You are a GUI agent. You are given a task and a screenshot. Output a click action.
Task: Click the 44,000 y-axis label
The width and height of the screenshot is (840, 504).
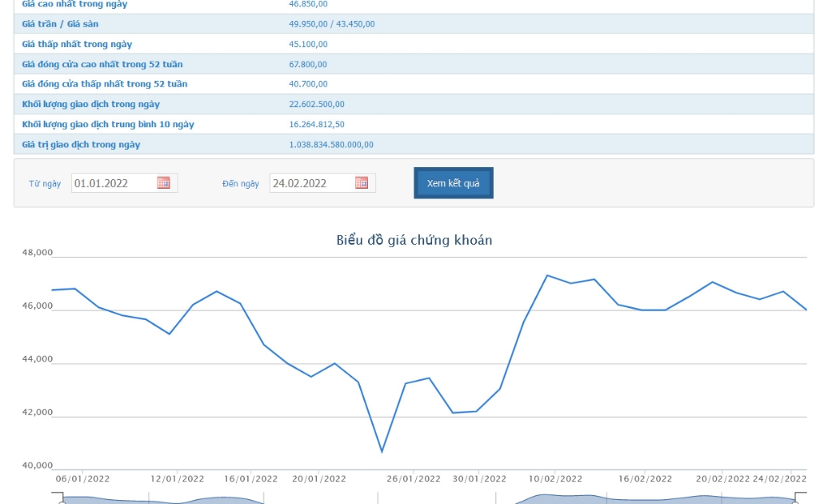click(37, 359)
